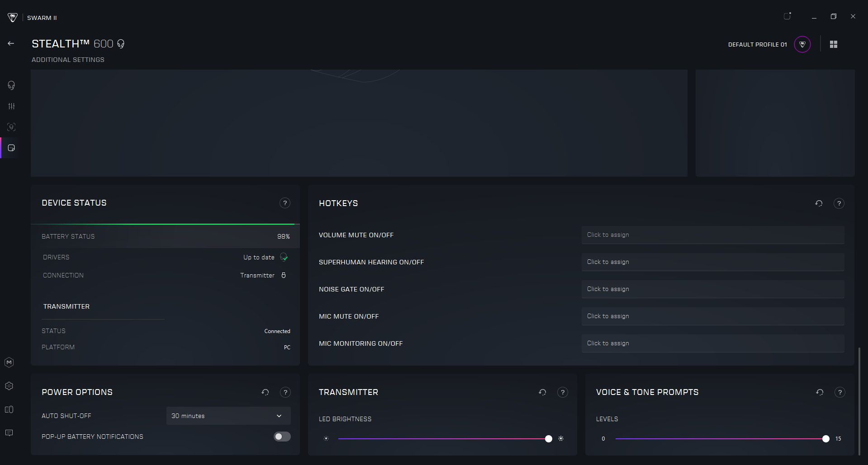Screen dimensions: 868x465
Task: Open the device manager sidebar icon
Action: [x=9, y=409]
